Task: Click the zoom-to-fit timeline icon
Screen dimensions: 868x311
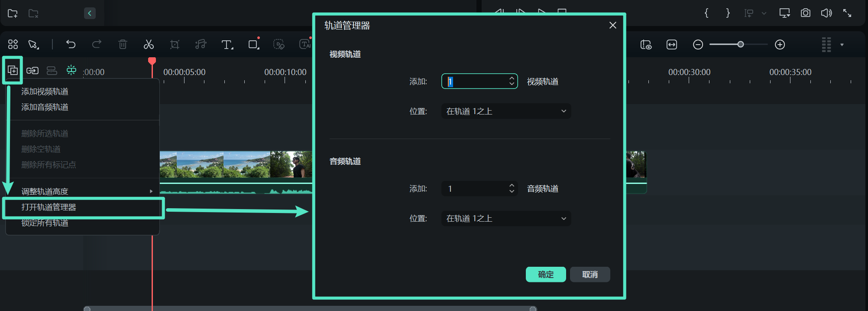Action: (x=672, y=44)
